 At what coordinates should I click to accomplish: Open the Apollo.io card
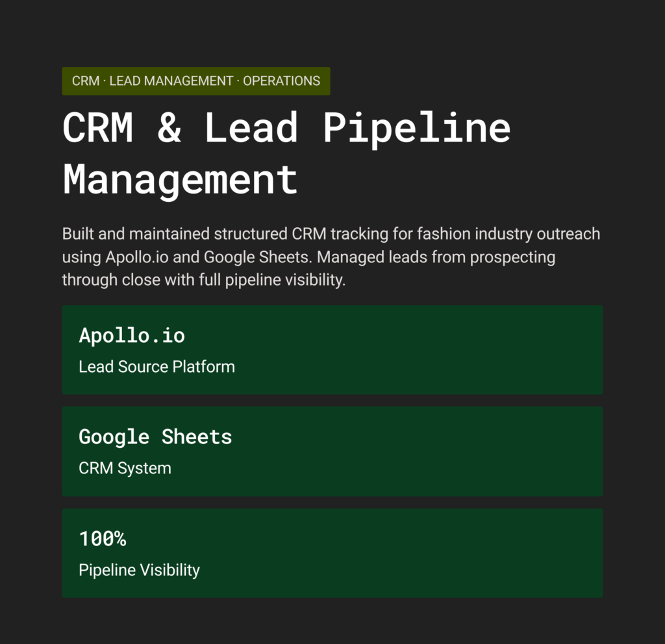[x=332, y=350]
